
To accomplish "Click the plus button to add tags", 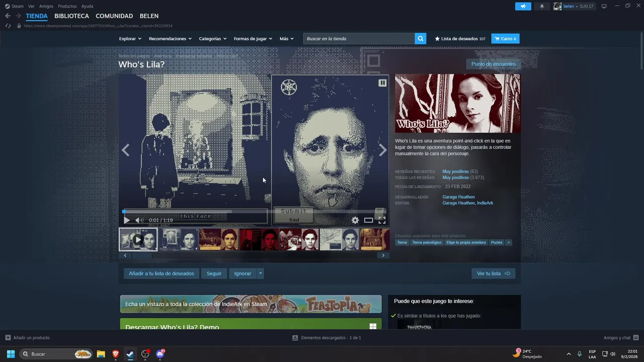I will tap(509, 242).
